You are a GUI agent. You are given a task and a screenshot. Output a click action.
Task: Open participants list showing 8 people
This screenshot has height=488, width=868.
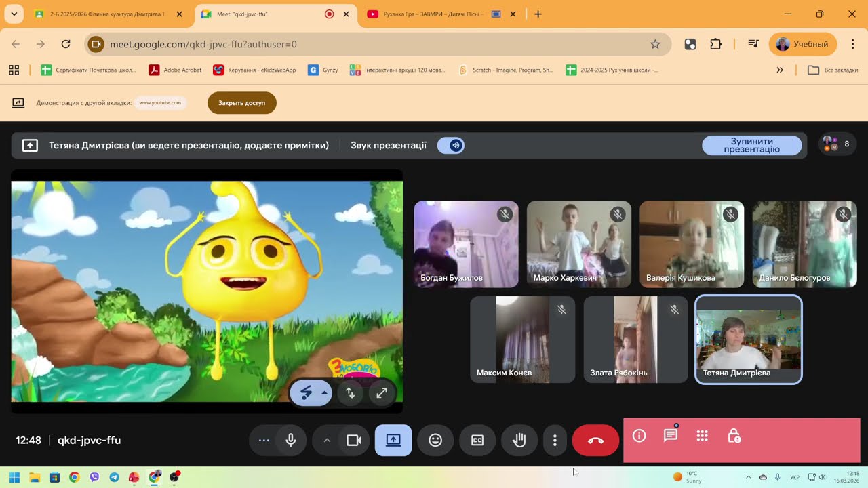coord(837,144)
